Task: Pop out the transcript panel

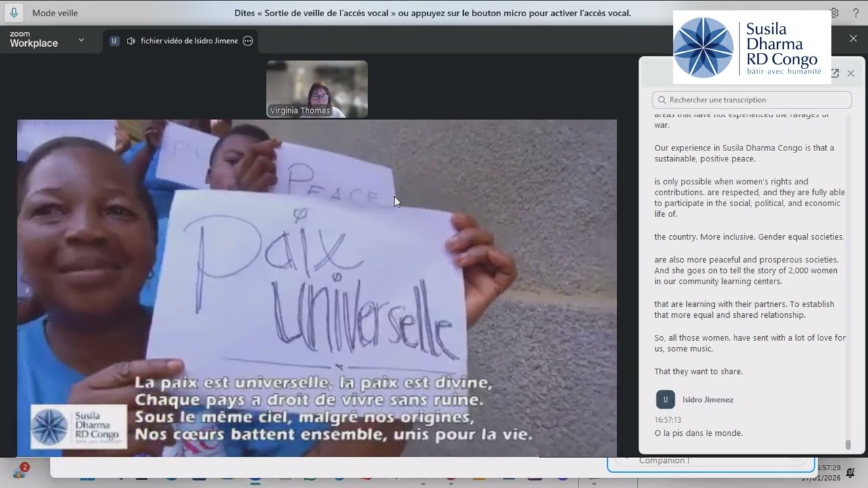Action: 835,73
